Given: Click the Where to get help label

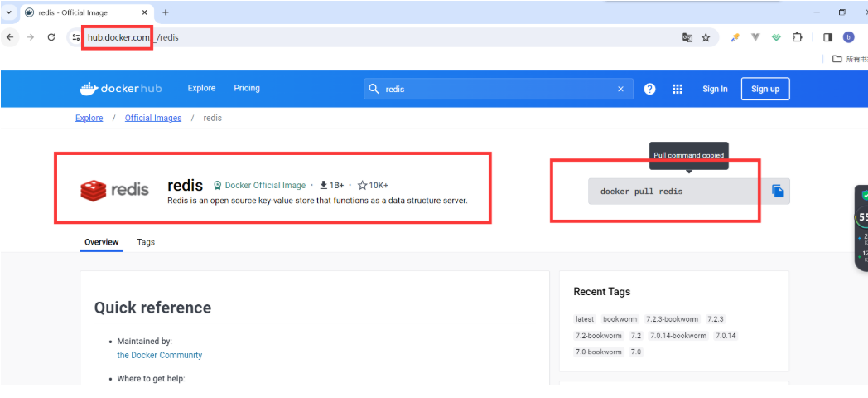Looking at the screenshot, I should coord(151,379).
